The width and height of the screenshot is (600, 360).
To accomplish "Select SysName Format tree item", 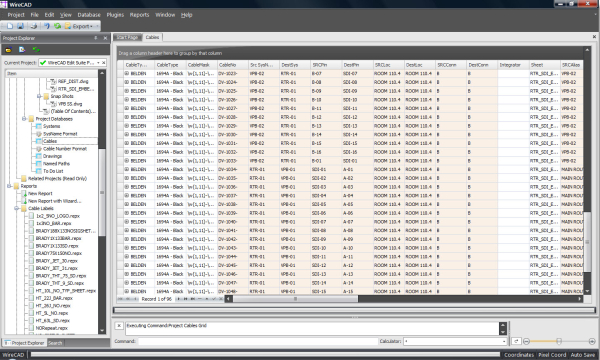I will click(60, 134).
